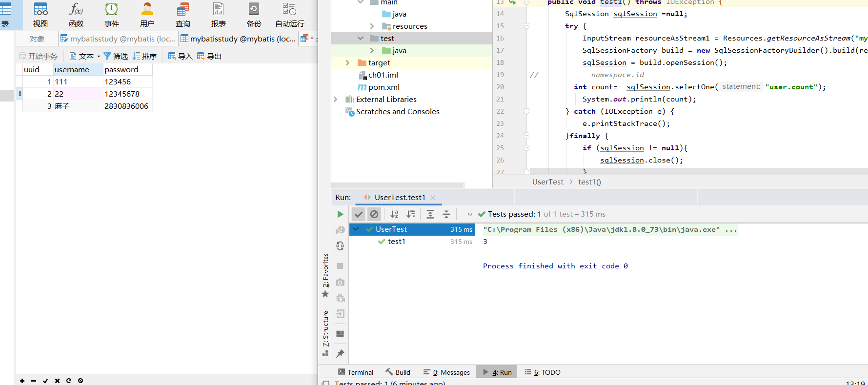Toggle Show Ignored tests button

(x=374, y=214)
